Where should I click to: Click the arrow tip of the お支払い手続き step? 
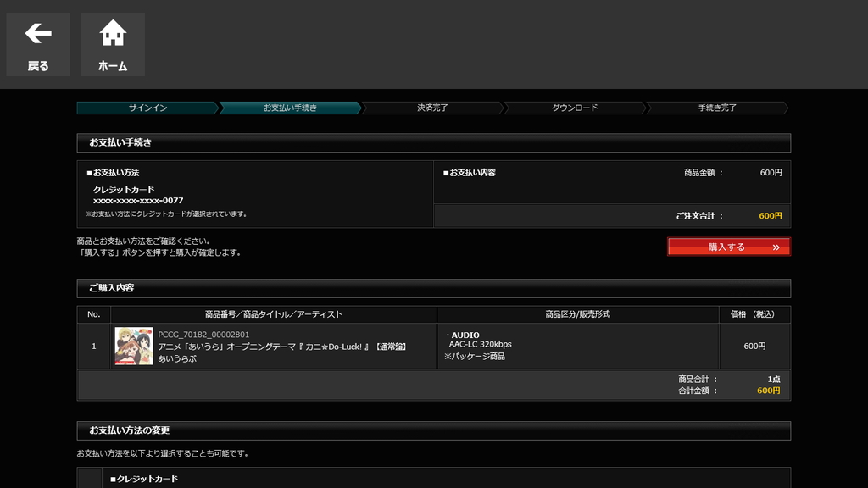coord(361,108)
